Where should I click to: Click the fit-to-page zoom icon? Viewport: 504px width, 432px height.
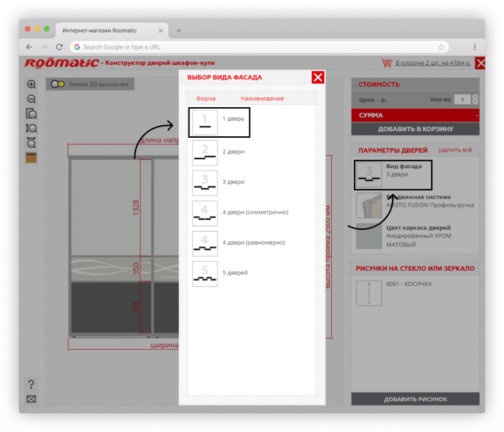pos(31,114)
